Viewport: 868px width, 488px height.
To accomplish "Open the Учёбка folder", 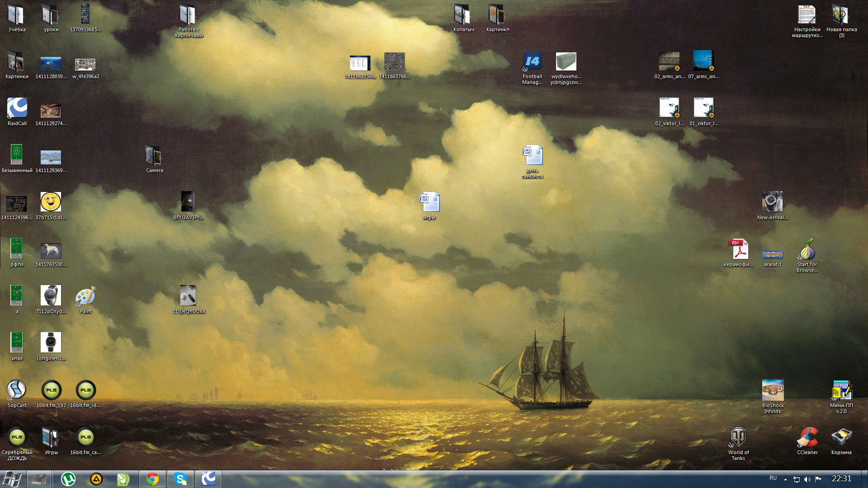I will [x=17, y=15].
